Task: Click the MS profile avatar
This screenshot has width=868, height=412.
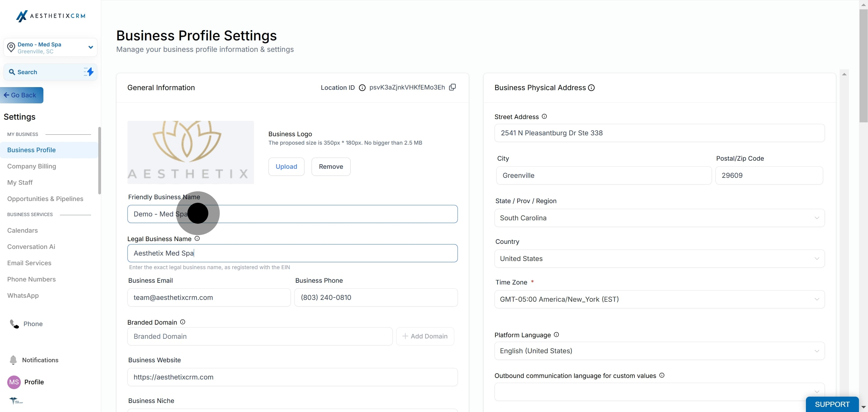Action: click(14, 382)
